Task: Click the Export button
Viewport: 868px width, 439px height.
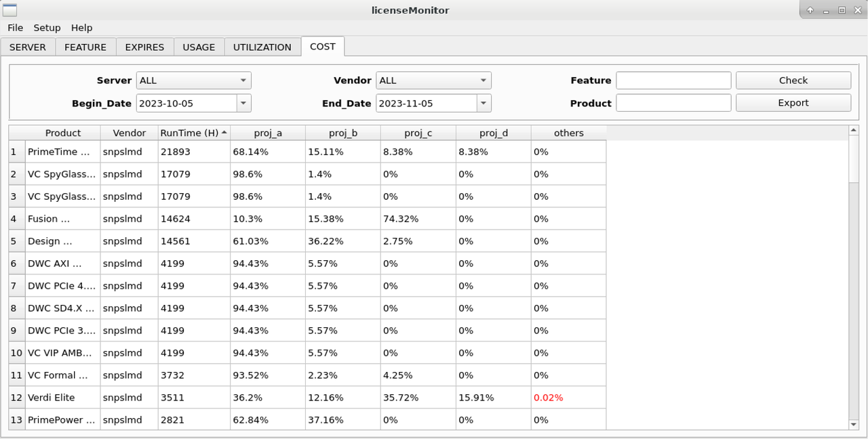Action: (x=793, y=103)
